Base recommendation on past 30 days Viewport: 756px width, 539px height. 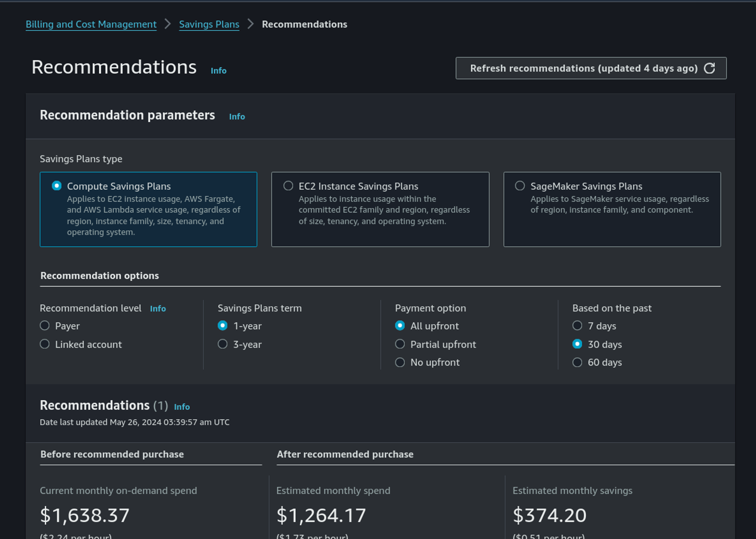pyautogui.click(x=577, y=344)
